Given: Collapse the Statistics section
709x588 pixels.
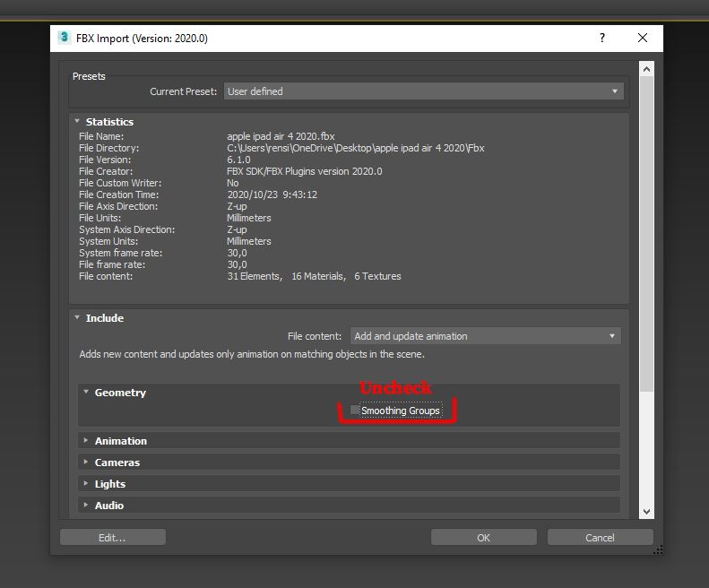Looking at the screenshot, I should [77, 122].
